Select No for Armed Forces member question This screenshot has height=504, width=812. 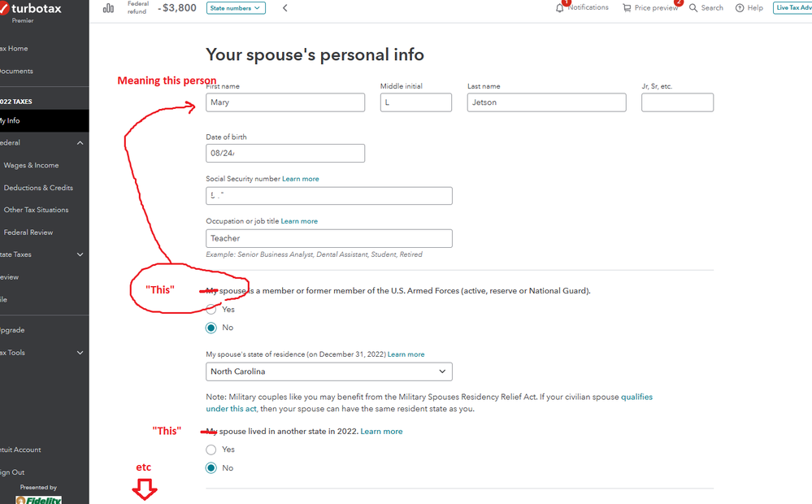211,328
